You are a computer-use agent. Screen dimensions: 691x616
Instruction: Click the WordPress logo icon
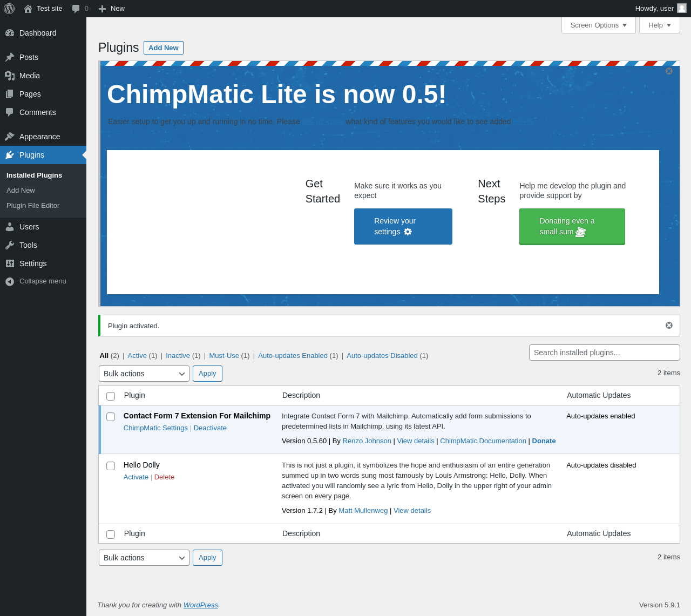coord(9,9)
